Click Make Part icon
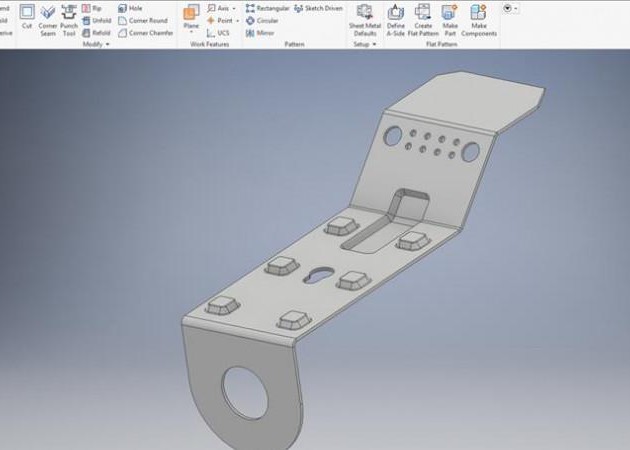Screen dimensions: 630x450 click(449, 17)
